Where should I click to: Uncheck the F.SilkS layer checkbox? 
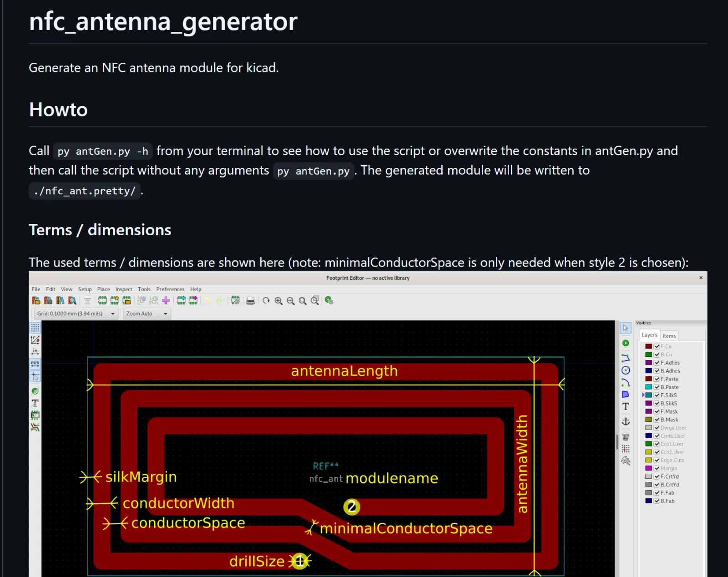point(657,395)
